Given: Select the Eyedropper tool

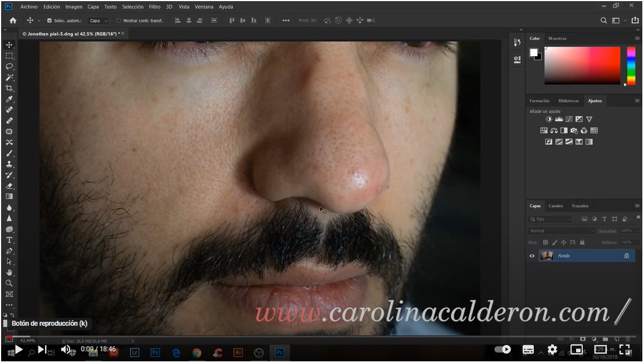Looking at the screenshot, I should [x=9, y=99].
